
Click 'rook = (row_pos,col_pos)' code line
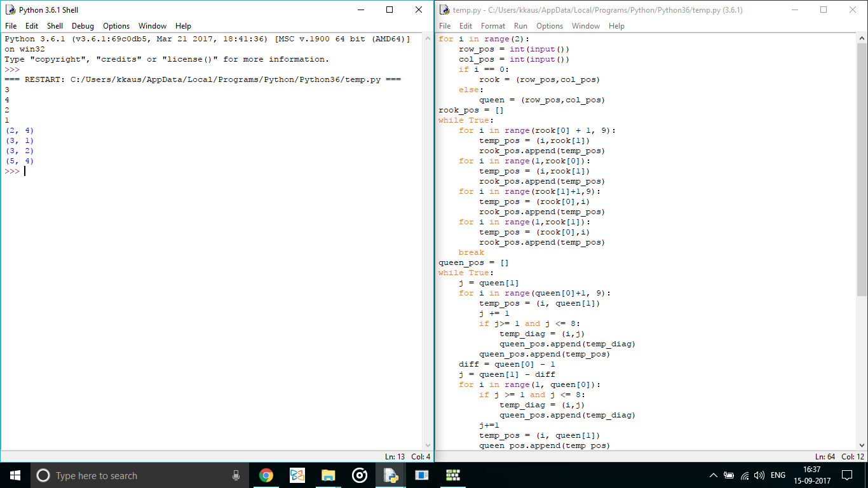539,79
